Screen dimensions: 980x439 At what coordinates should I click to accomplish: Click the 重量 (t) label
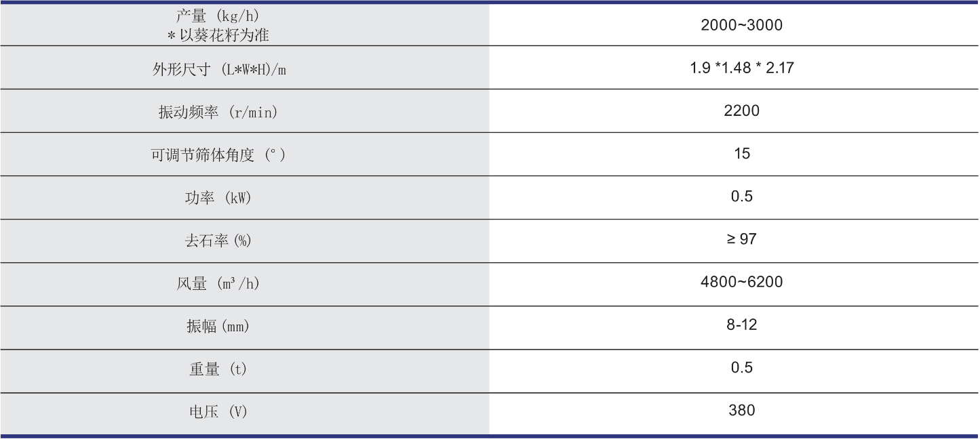(218, 369)
